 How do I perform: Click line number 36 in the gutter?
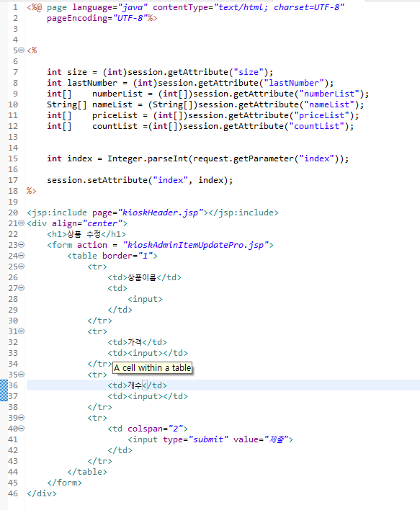[13, 385]
